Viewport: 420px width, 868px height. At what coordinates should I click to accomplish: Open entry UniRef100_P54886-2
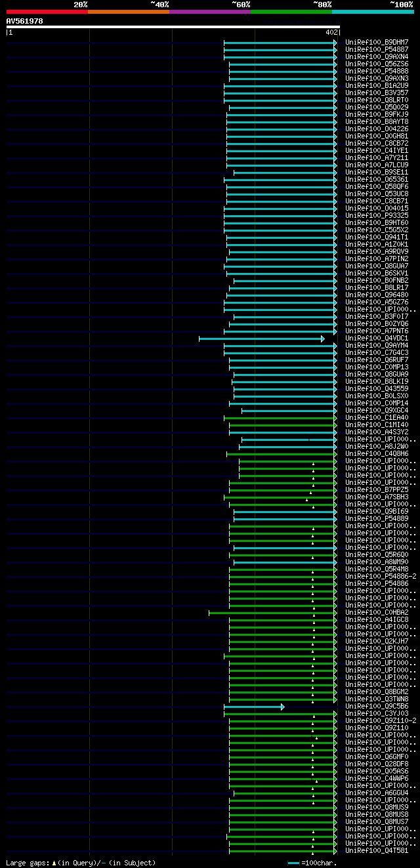click(x=381, y=576)
